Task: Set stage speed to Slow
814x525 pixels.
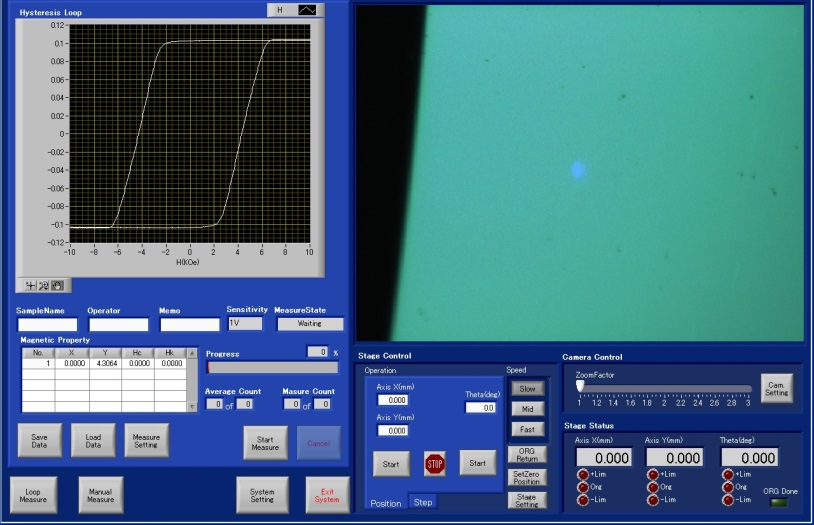Action: click(527, 388)
